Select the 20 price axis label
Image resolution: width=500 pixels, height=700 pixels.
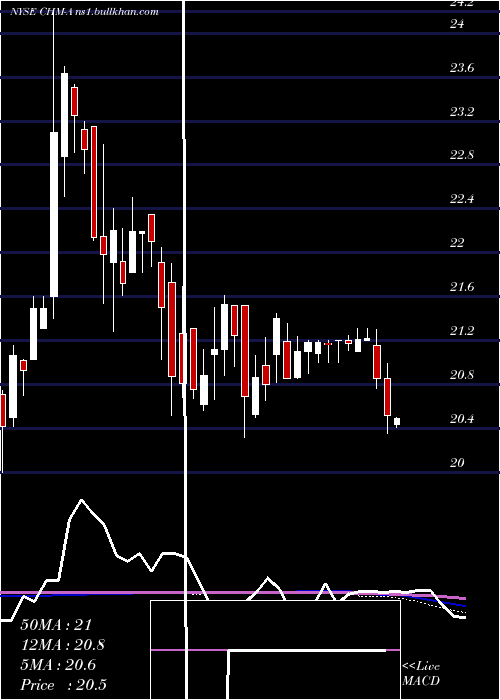click(457, 462)
